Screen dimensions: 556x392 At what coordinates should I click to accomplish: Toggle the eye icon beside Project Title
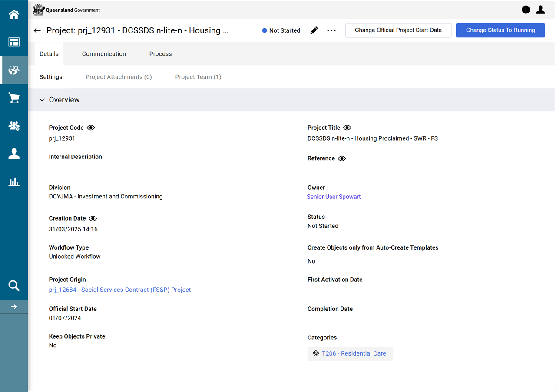pyautogui.click(x=347, y=128)
